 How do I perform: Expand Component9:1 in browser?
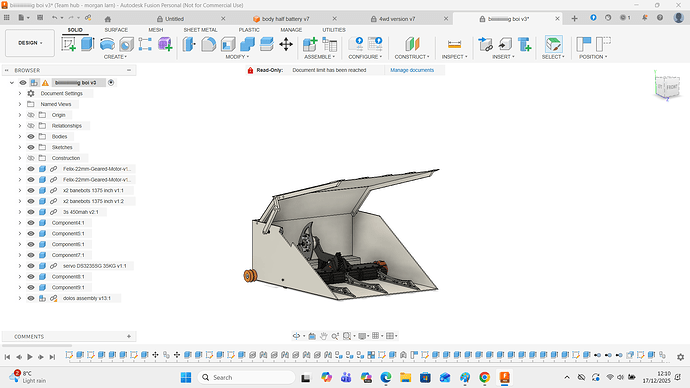[x=20, y=287]
